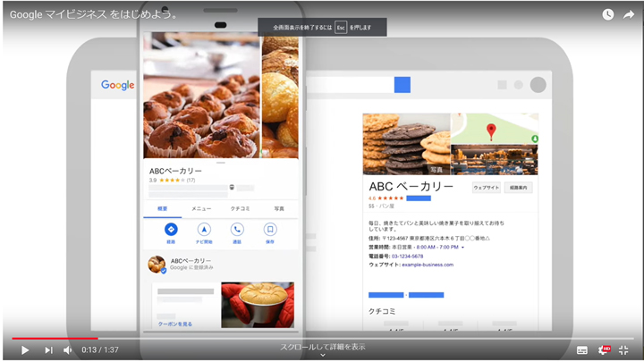Tap the 通話 phone call icon
Screen dimensions: 644x362
[237, 230]
